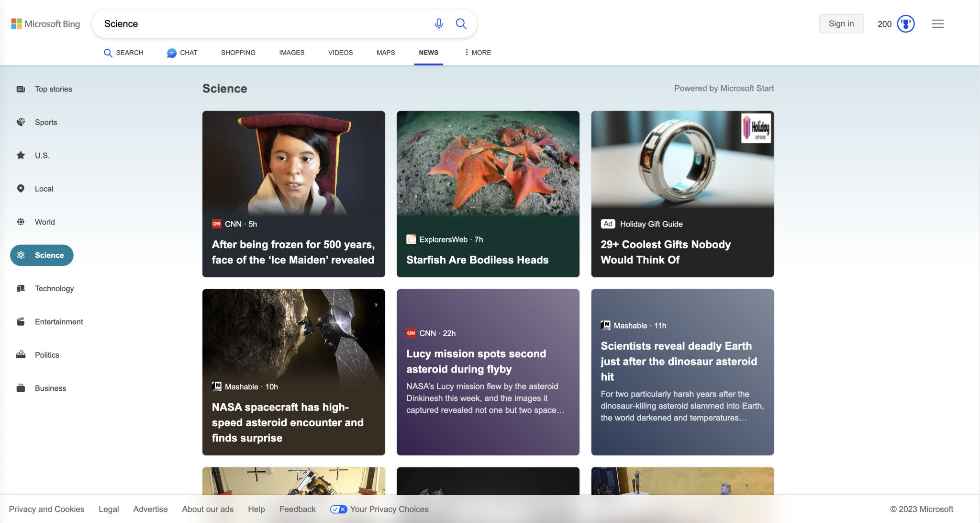Click the Sports sidebar icon
Viewport: 980px width, 523px height.
coord(20,122)
